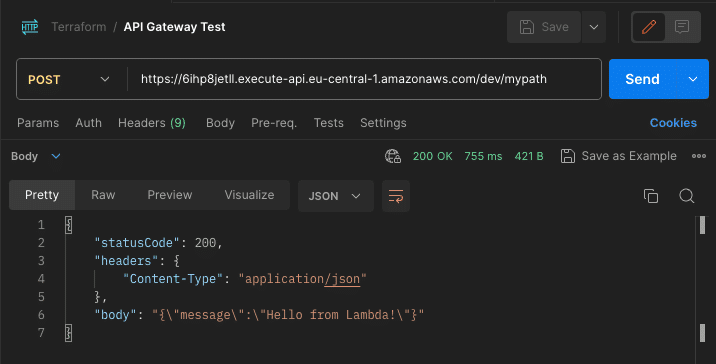Search the response with magnifier icon
This screenshot has height=364, width=716.
(x=686, y=195)
